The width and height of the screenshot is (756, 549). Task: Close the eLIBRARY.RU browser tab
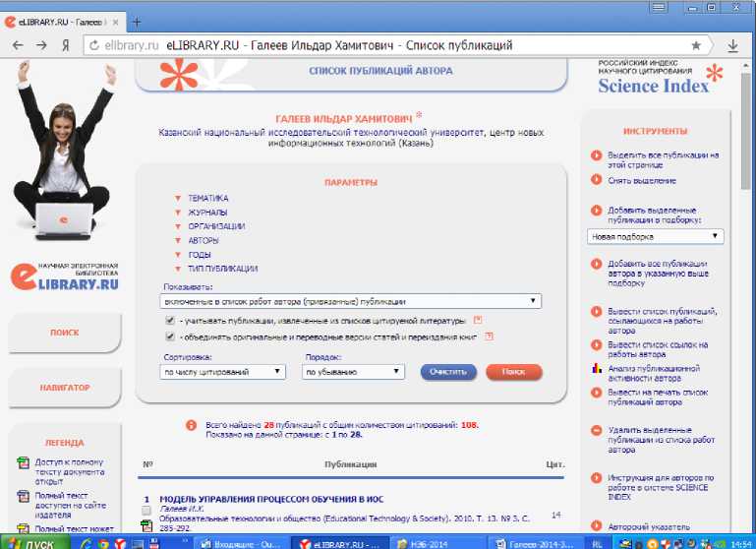pos(115,23)
